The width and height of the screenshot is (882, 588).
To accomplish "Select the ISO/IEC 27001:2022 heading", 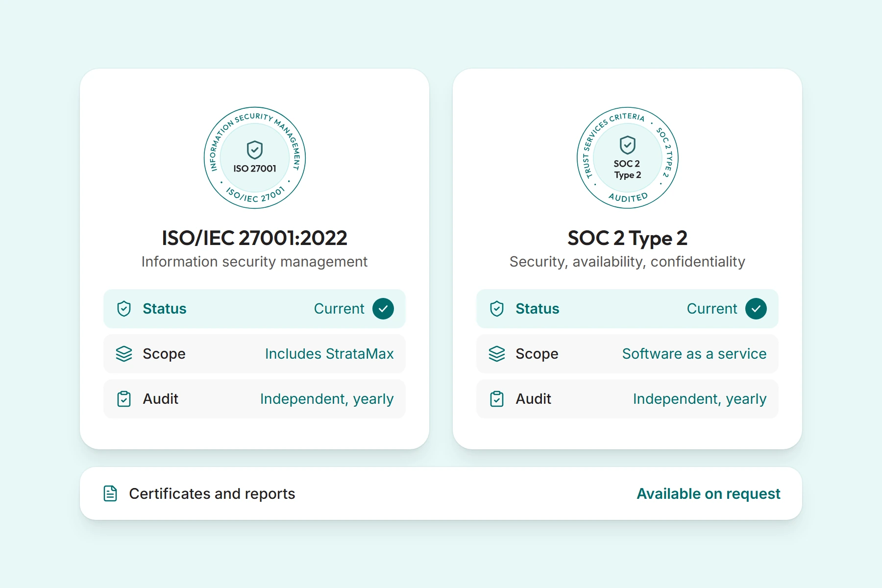I will [255, 238].
